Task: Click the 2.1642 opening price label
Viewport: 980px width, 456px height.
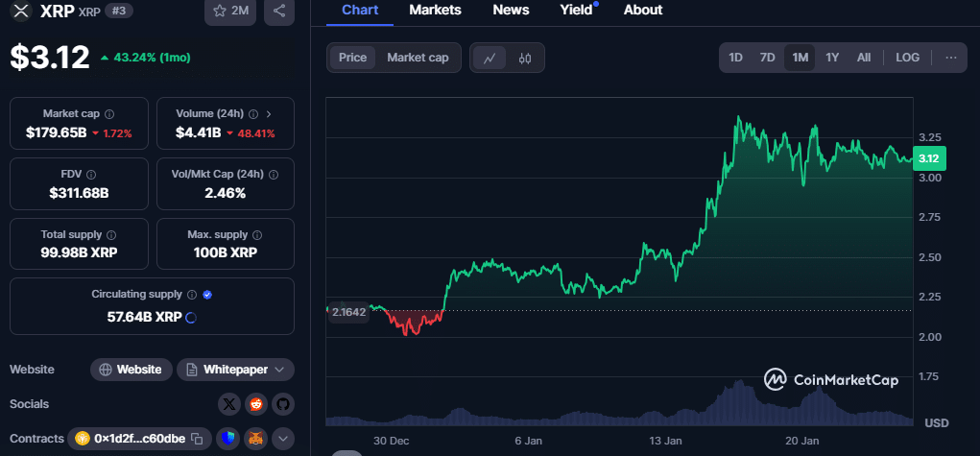Action: coord(348,312)
